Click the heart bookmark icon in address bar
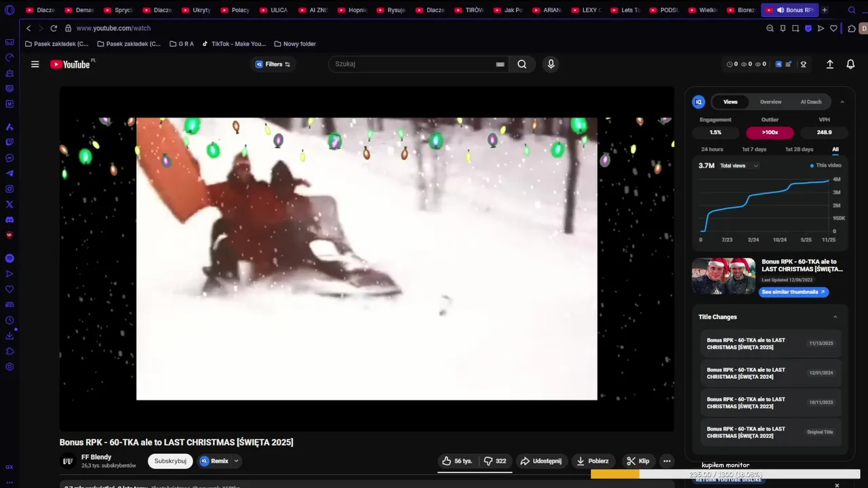Image resolution: width=868 pixels, height=488 pixels. [x=833, y=28]
